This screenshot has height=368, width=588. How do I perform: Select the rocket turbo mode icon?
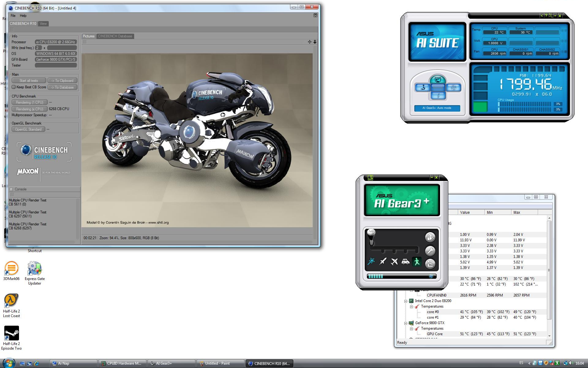[383, 262]
